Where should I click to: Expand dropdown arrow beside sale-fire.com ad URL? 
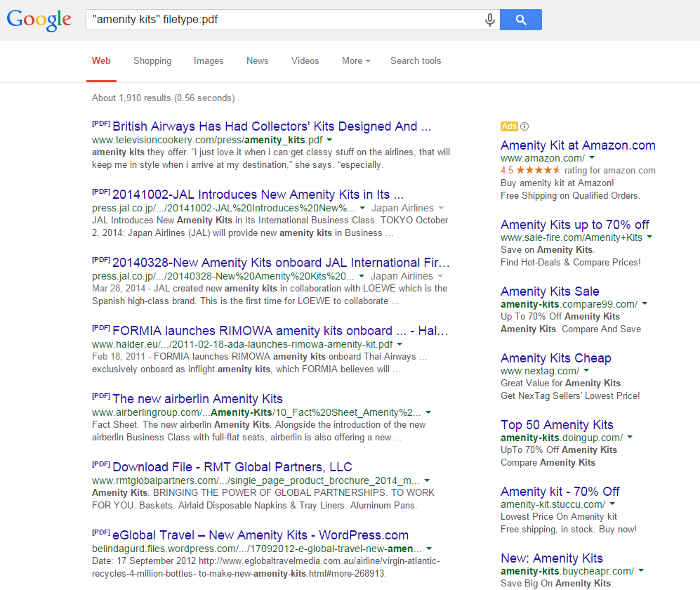(649, 237)
